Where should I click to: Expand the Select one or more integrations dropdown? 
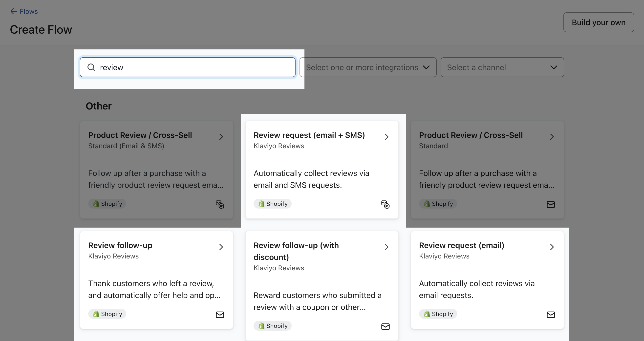point(367,67)
